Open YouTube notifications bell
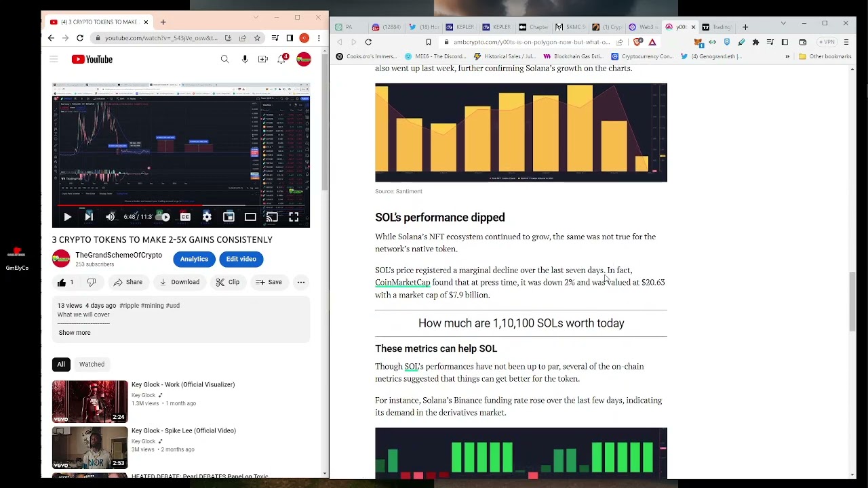Image resolution: width=868 pixels, height=488 pixels. [282, 60]
